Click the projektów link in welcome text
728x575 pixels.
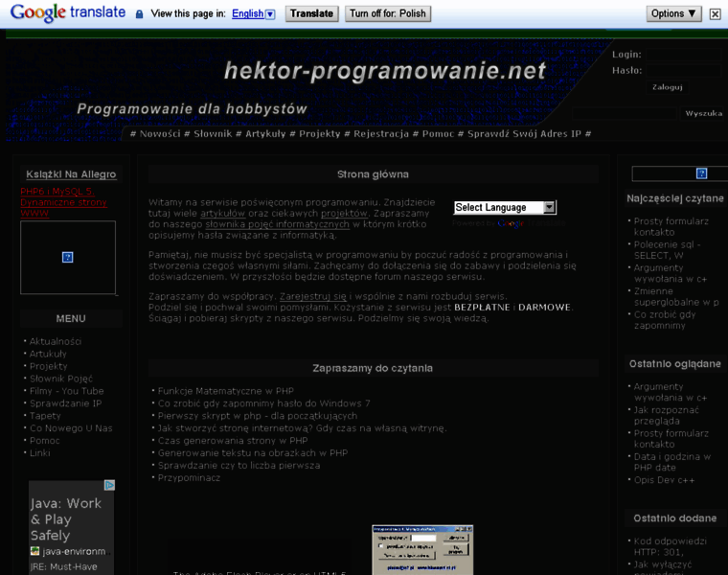coord(344,213)
